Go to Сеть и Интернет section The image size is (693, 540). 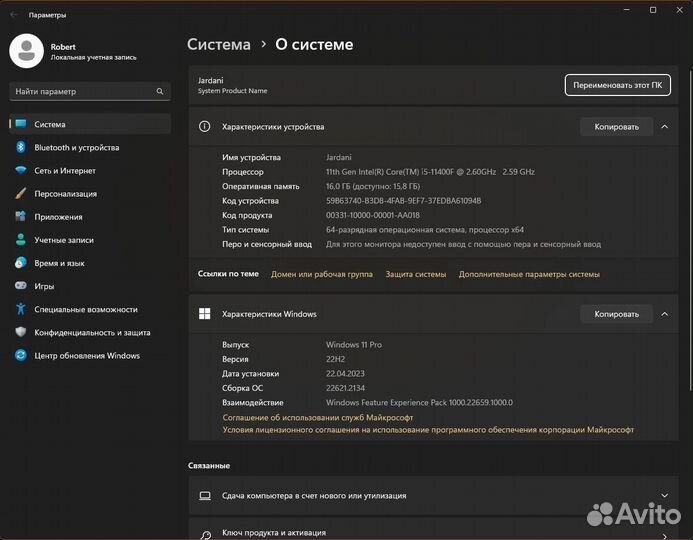(90, 171)
